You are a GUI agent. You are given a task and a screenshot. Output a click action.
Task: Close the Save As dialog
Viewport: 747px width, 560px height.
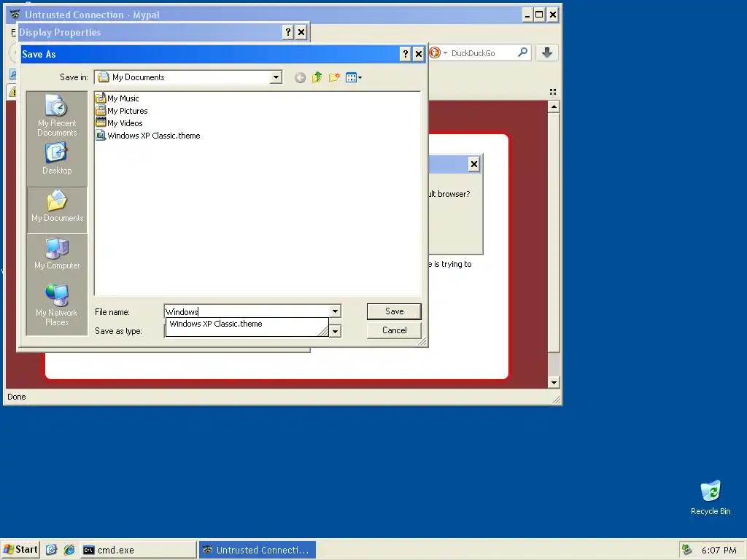click(418, 54)
